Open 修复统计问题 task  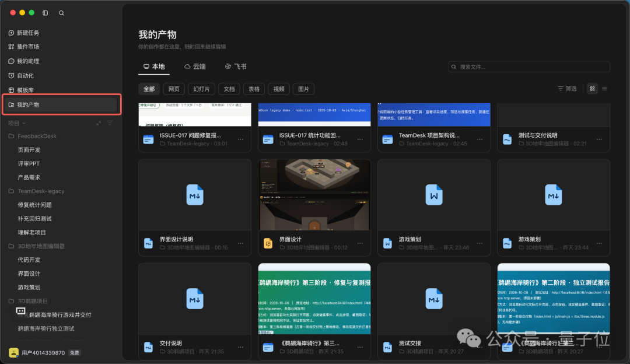34,205
